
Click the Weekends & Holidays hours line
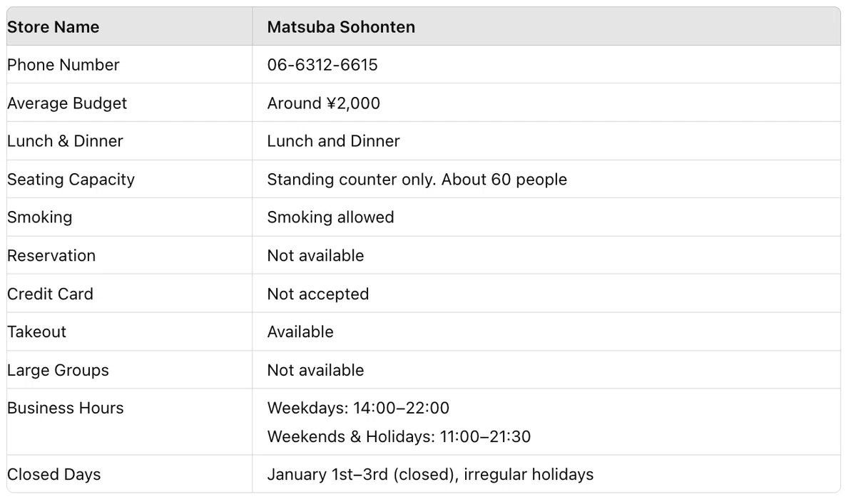point(399,436)
